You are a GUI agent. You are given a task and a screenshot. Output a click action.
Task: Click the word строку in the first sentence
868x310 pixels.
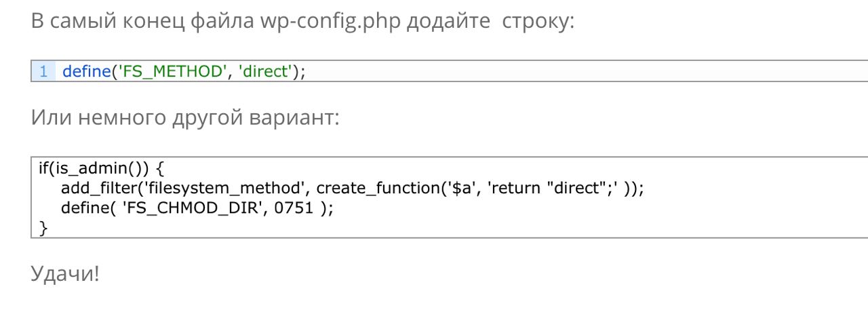tap(538, 21)
